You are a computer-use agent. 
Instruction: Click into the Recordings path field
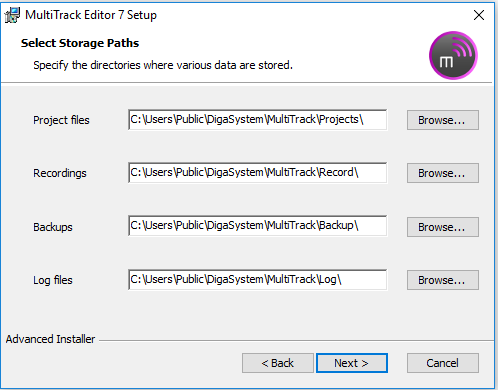(x=258, y=173)
